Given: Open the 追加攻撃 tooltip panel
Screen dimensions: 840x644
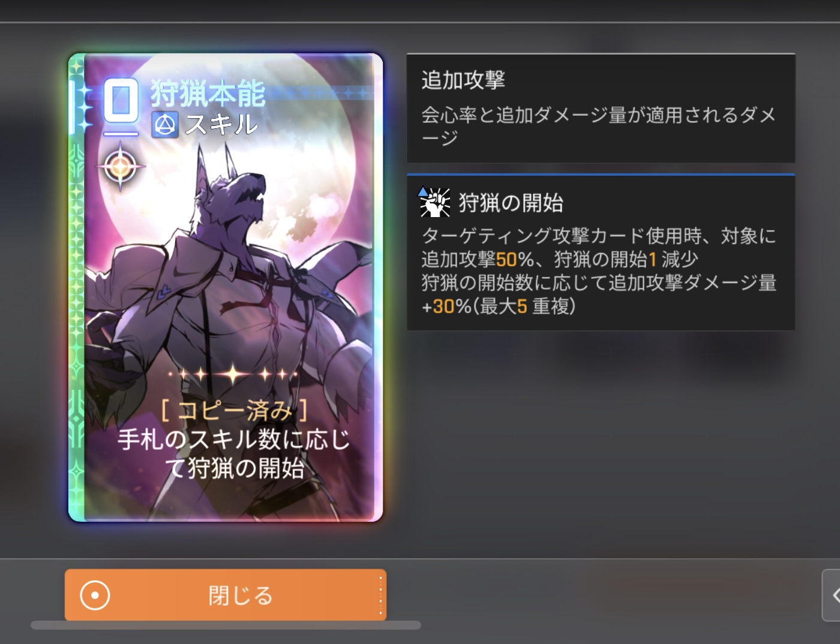Looking at the screenshot, I should click(x=601, y=108).
